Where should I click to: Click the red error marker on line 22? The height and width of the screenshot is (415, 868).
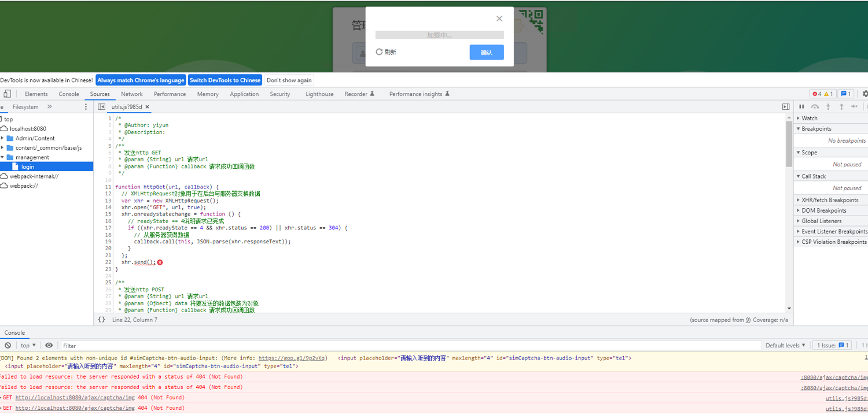(160, 262)
